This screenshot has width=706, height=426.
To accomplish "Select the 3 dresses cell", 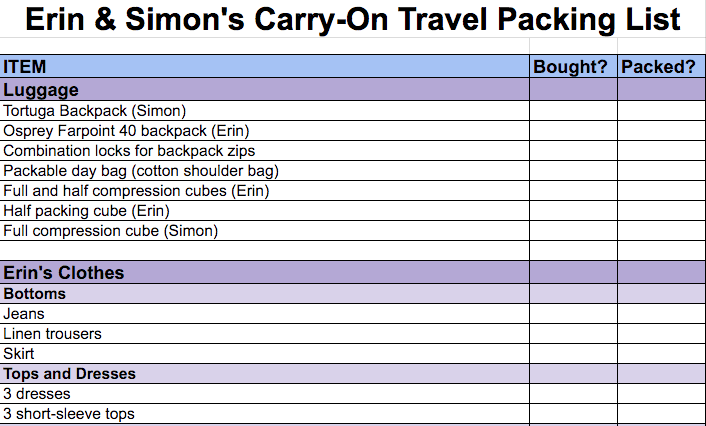I will click(264, 394).
